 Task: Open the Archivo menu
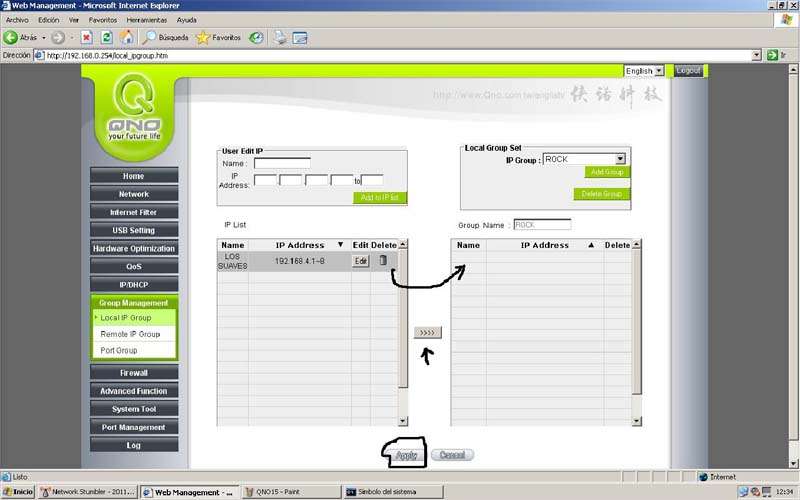pos(17,20)
